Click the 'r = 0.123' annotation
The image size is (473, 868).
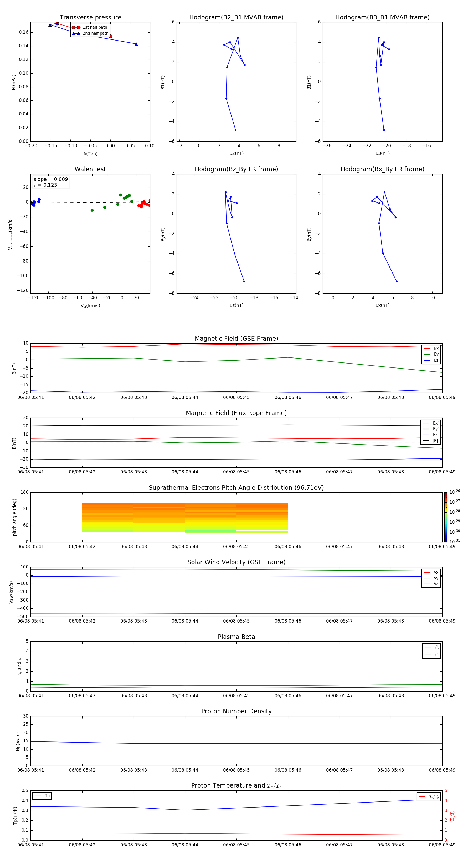click(45, 185)
